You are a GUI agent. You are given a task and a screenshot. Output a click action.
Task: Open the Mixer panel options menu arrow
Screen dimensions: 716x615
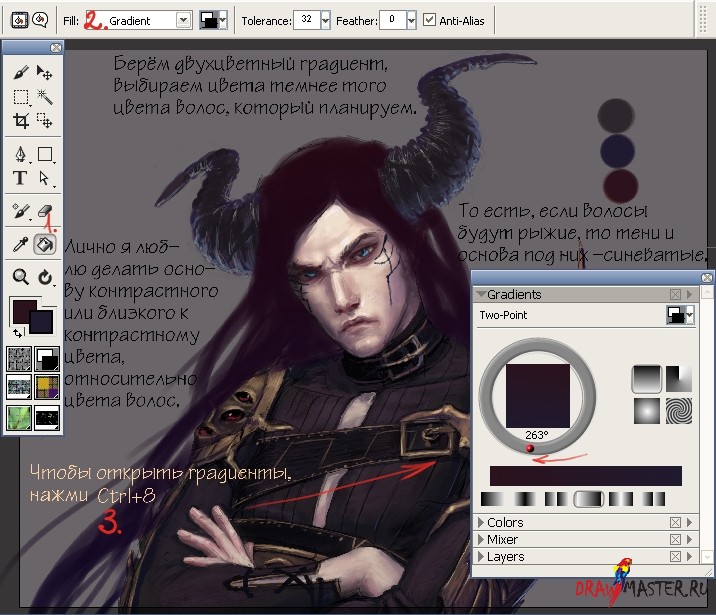(x=690, y=539)
